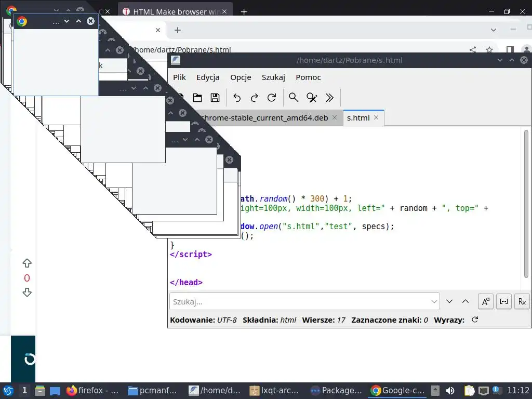Image resolution: width=532 pixels, height=399 pixels.
Task: Select the HTML Make browser window tab
Action: click(176, 11)
